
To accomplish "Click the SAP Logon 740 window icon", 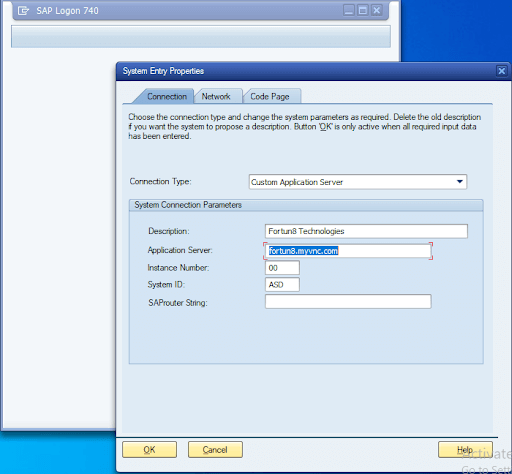I will pyautogui.click(x=23, y=11).
